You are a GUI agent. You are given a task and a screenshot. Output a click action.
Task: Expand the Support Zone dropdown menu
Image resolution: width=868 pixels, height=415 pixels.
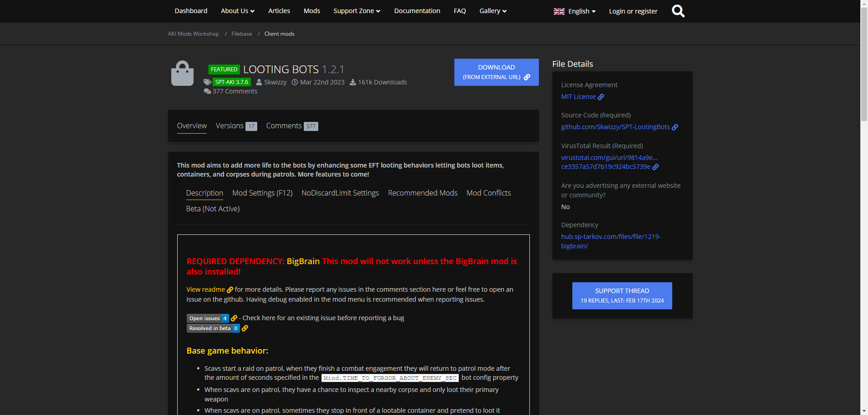[x=357, y=11]
